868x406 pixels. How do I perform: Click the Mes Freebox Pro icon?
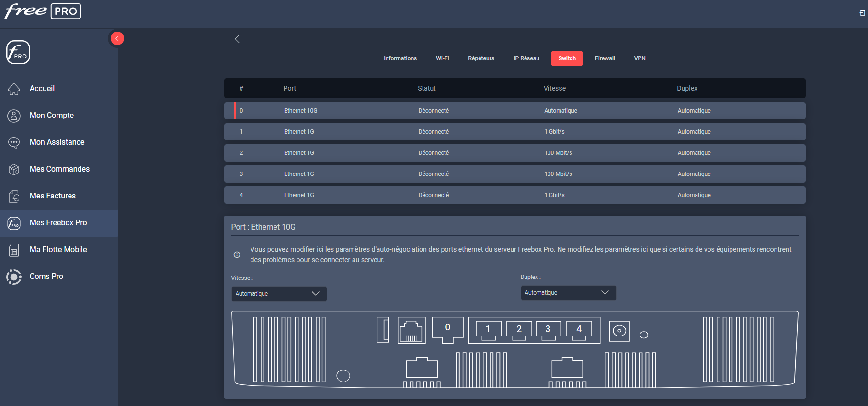click(14, 223)
